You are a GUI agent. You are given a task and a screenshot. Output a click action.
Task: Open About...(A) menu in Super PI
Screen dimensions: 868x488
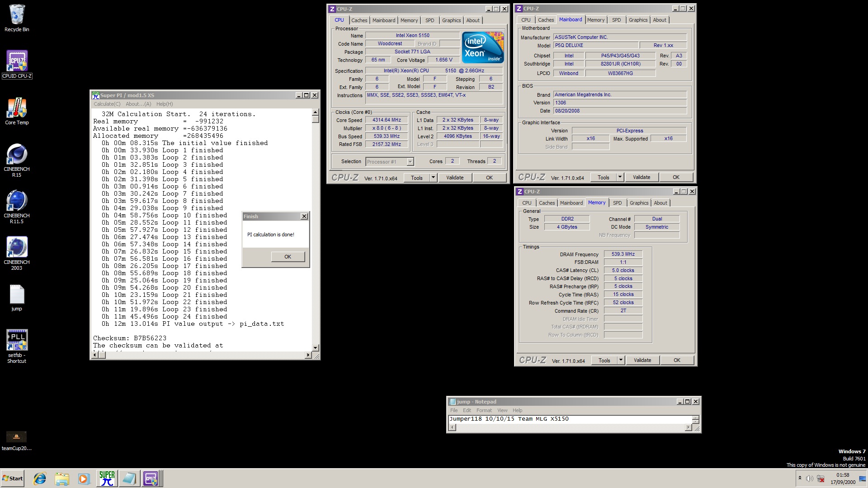[x=138, y=104]
